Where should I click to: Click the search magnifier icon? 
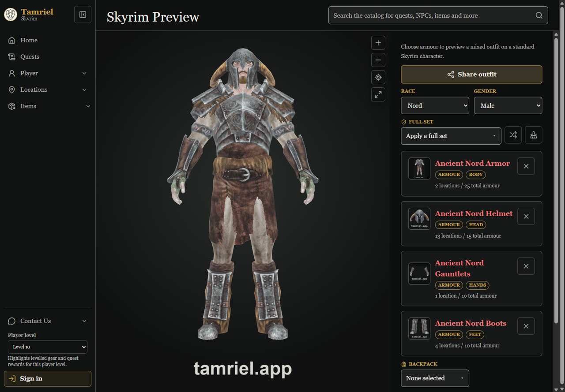[x=539, y=15]
